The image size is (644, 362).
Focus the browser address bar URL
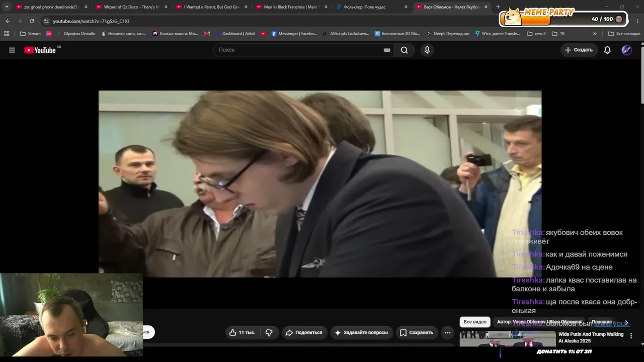[x=91, y=21]
